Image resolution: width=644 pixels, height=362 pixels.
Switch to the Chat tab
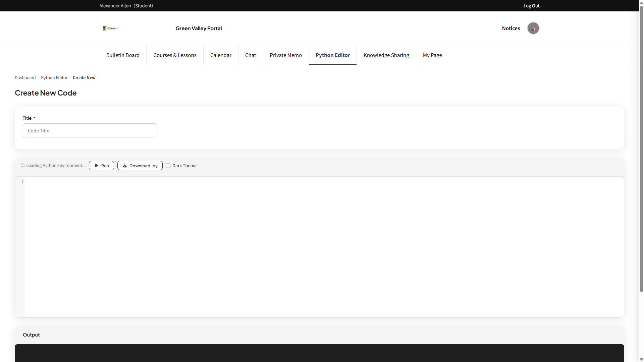[x=251, y=55]
